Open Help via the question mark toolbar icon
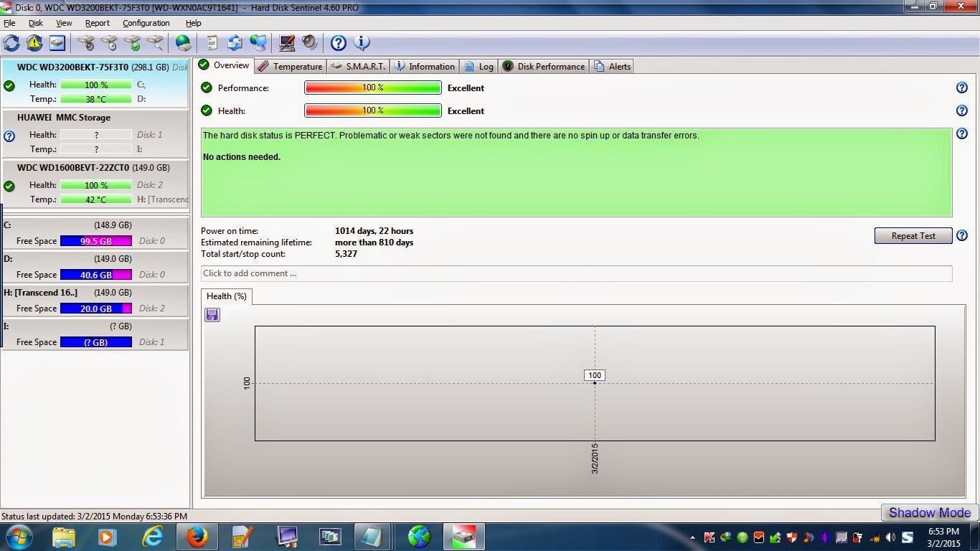This screenshot has width=980, height=551. (337, 43)
